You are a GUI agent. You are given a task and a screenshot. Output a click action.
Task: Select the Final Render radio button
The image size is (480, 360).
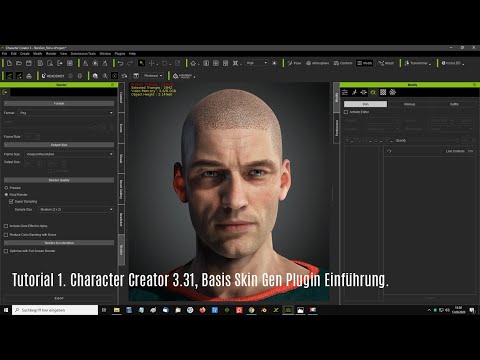[6, 194]
